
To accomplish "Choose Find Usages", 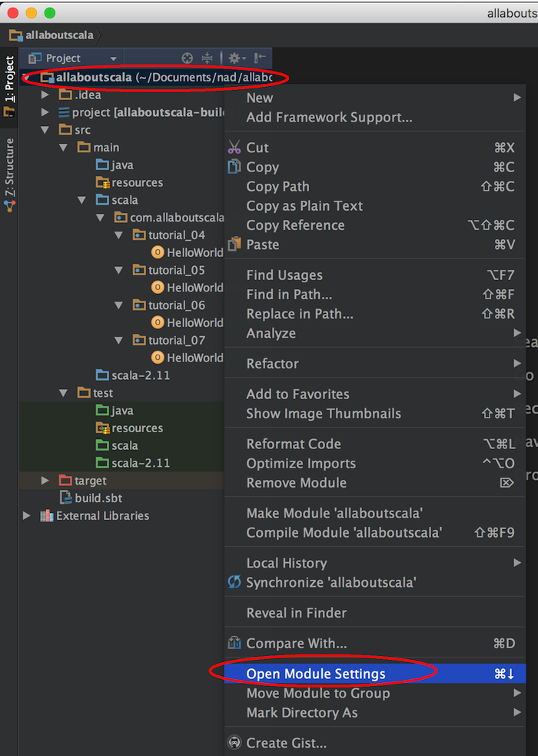I will coord(375,275).
